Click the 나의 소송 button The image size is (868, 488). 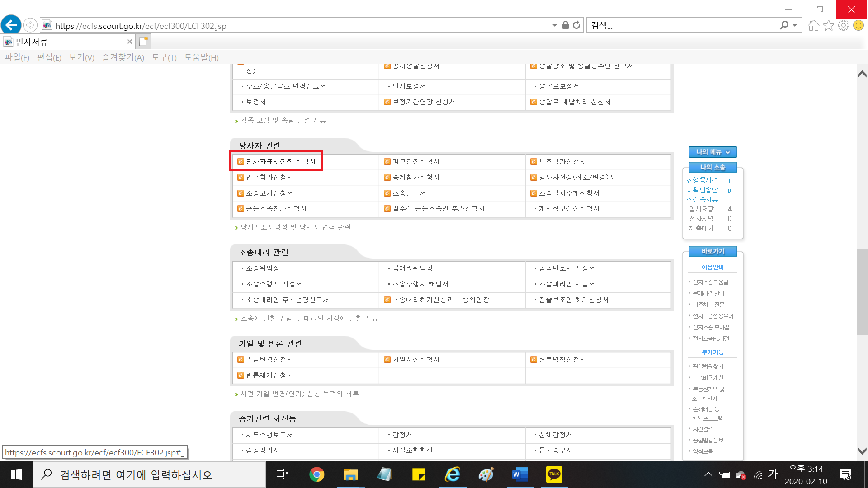712,168
